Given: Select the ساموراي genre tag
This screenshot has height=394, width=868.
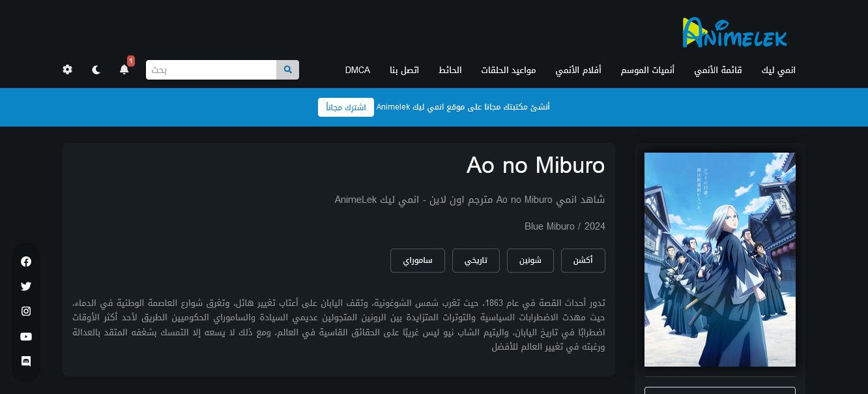Looking at the screenshot, I should 417,261.
